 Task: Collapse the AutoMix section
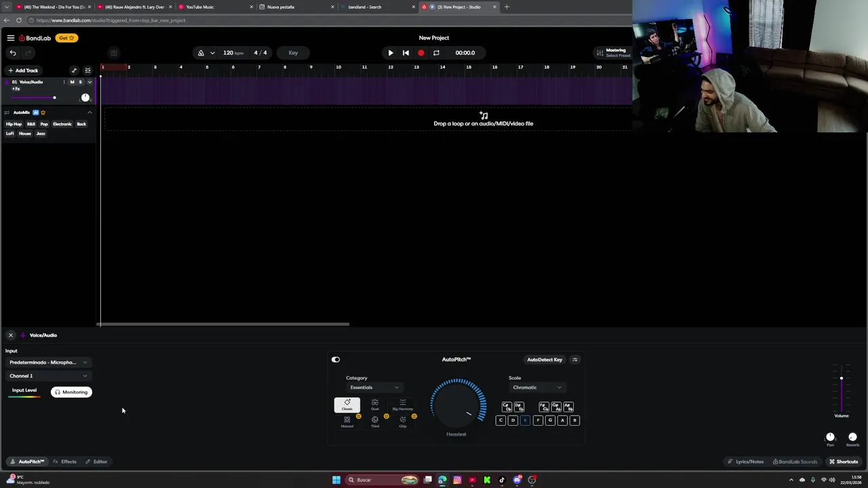coord(90,113)
